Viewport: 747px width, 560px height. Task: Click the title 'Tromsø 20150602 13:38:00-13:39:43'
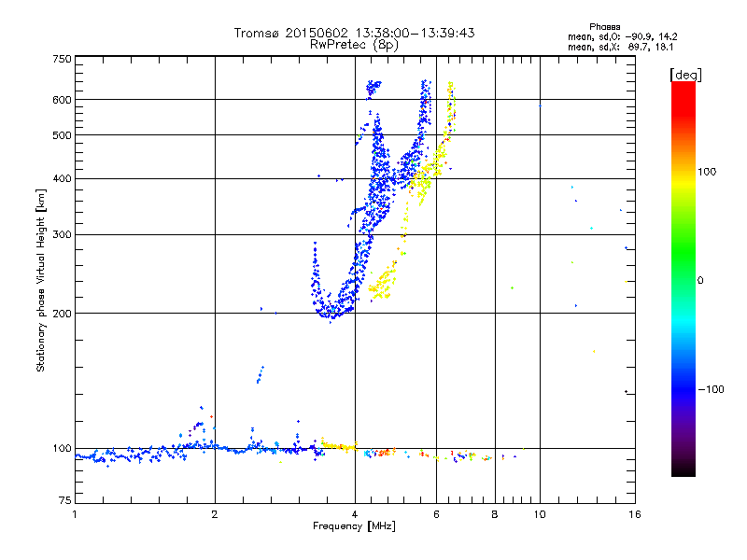tap(354, 33)
